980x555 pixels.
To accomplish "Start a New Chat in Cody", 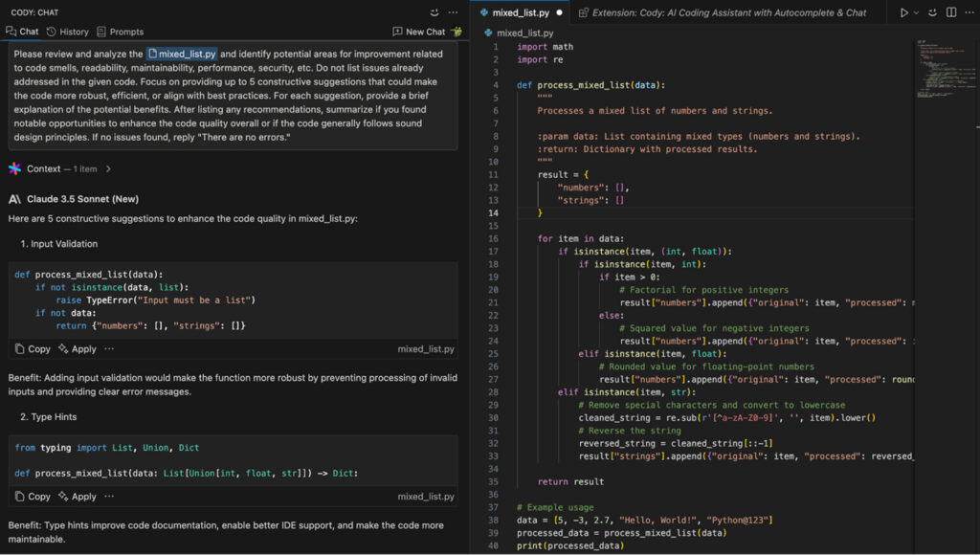I will coord(421,31).
